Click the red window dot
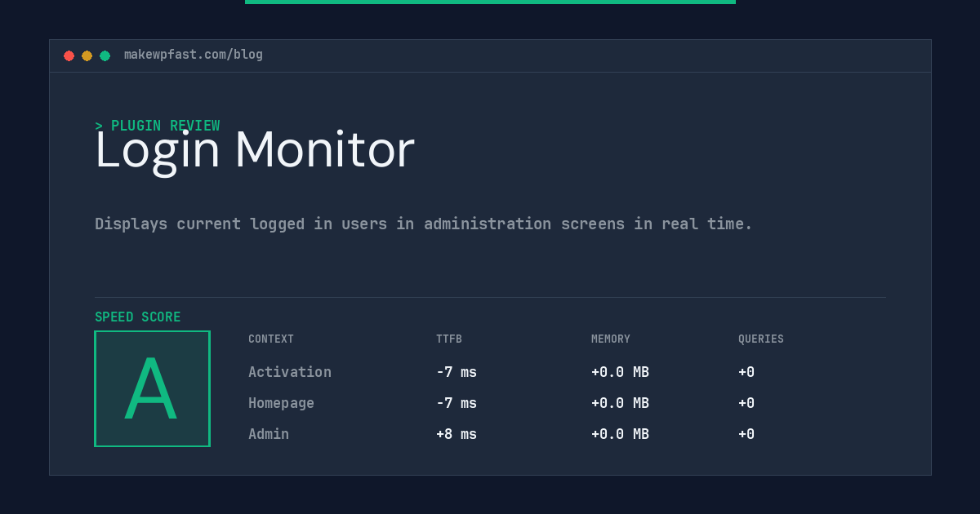This screenshot has height=514, width=980. [x=69, y=55]
